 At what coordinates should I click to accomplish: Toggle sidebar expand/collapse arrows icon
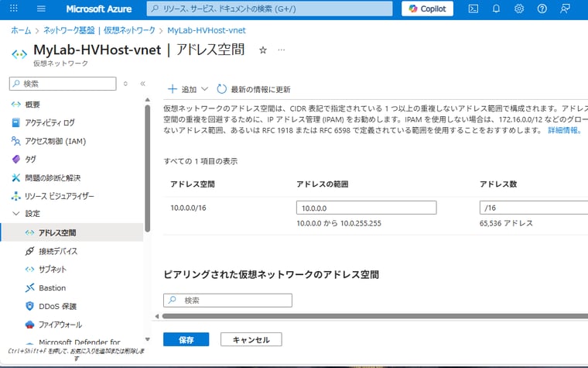(x=125, y=84)
